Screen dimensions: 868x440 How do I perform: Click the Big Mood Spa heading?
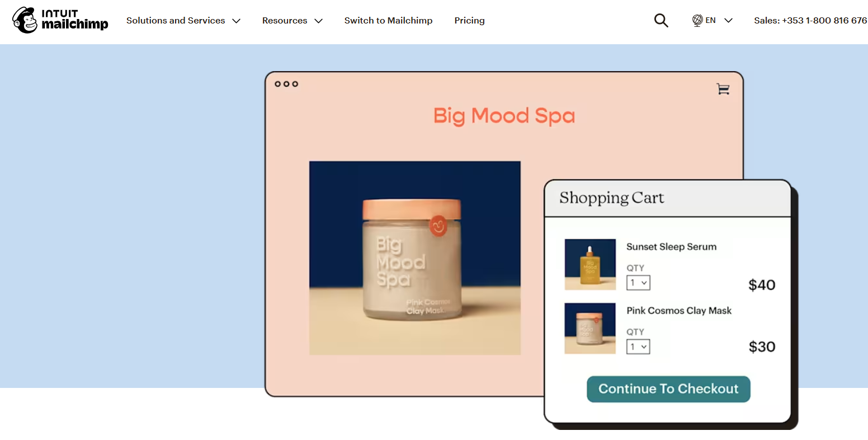click(504, 116)
